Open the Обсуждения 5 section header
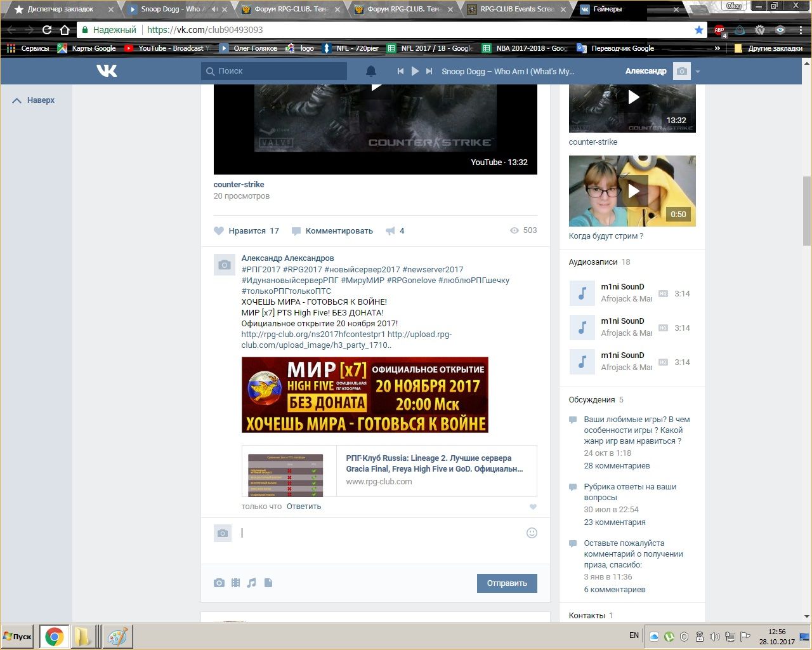 596,400
